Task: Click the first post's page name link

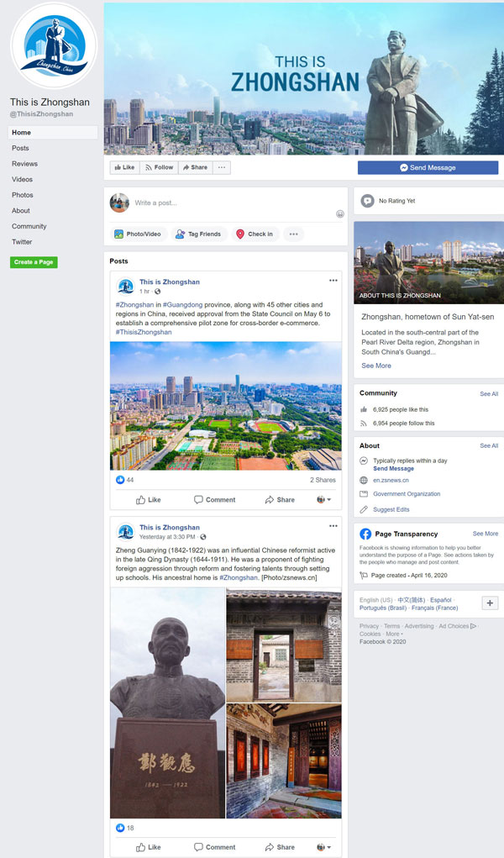Action: pyautogui.click(x=169, y=282)
